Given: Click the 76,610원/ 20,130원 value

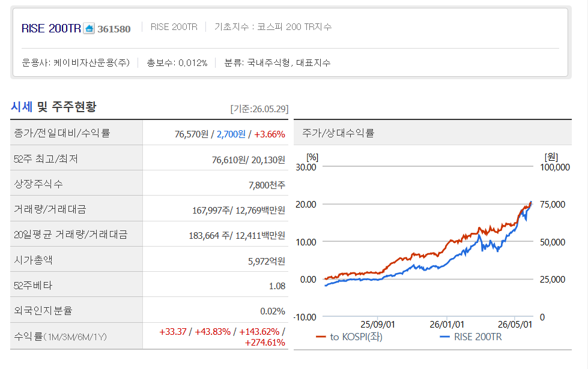Looking at the screenshot, I should [249, 160].
